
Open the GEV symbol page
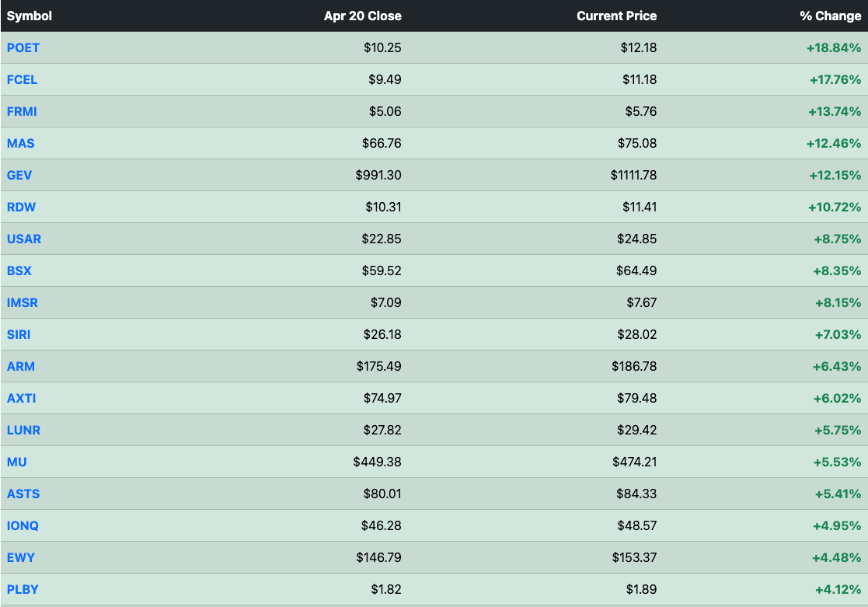19,175
